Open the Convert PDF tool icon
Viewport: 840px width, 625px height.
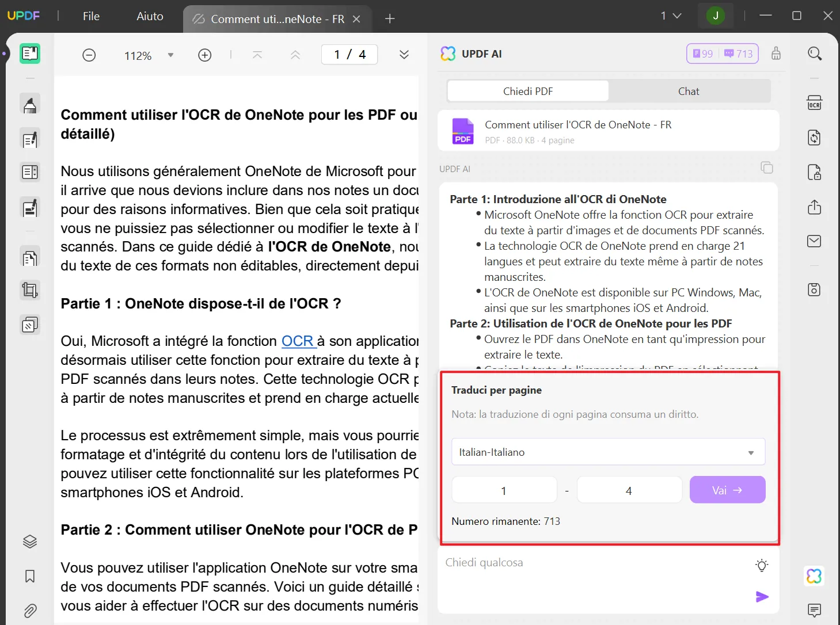click(x=814, y=138)
